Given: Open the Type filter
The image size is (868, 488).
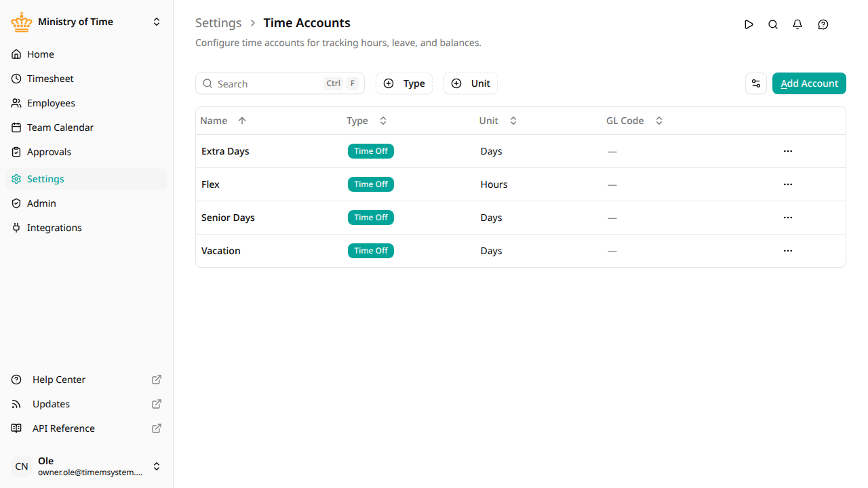Looking at the screenshot, I should point(404,83).
